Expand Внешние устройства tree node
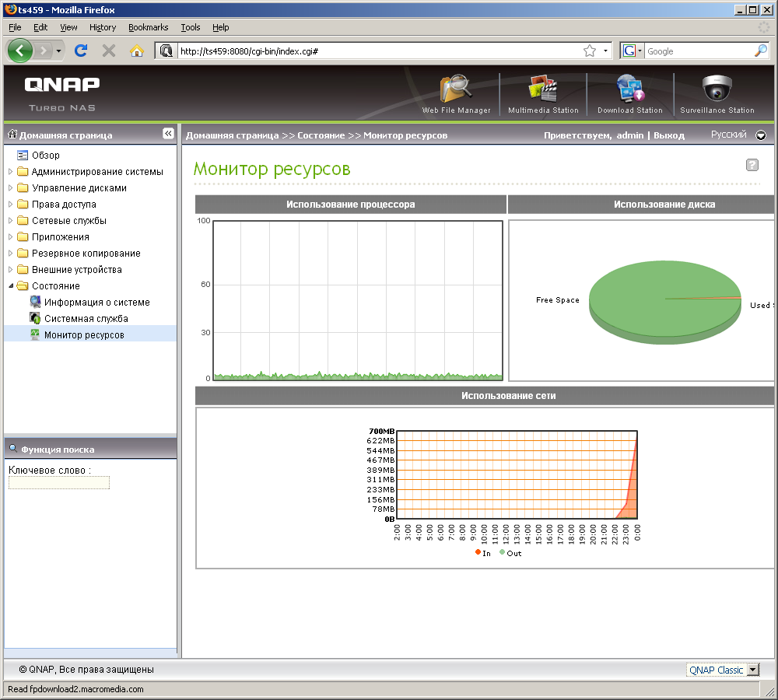Image resolution: width=778 pixels, height=700 pixels. point(10,269)
